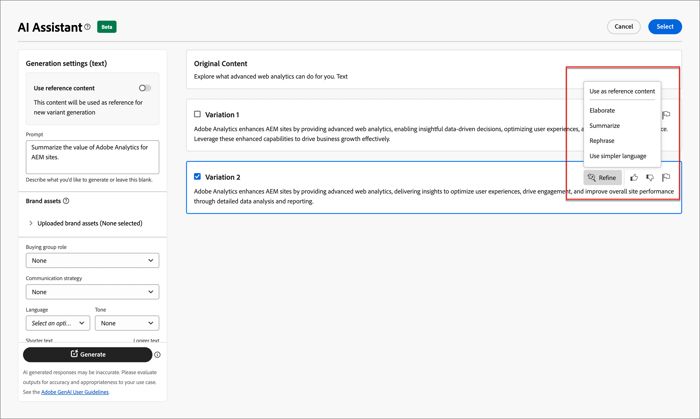Uncheck the Variation 2 checkbox
Screen dimensions: 700x419
click(x=198, y=177)
